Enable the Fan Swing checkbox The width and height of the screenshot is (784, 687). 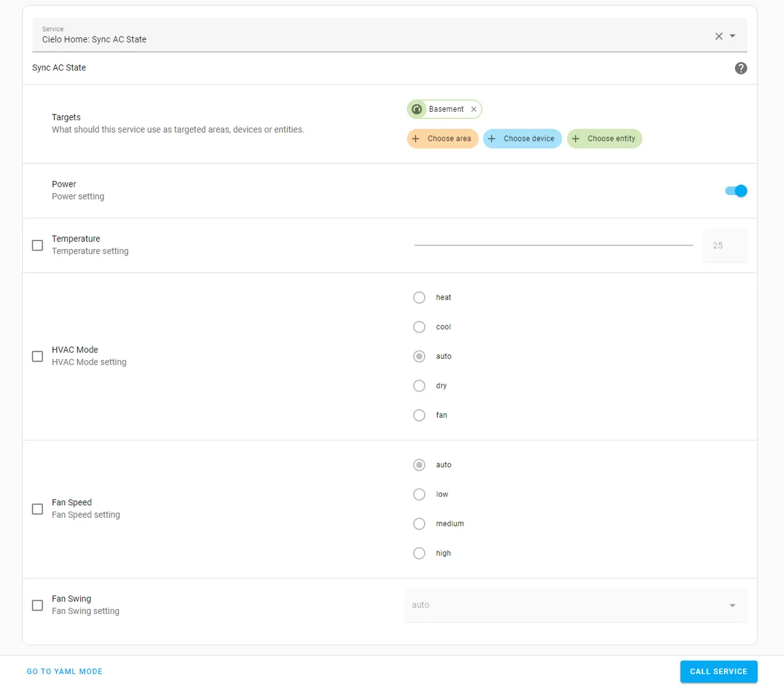coord(38,605)
